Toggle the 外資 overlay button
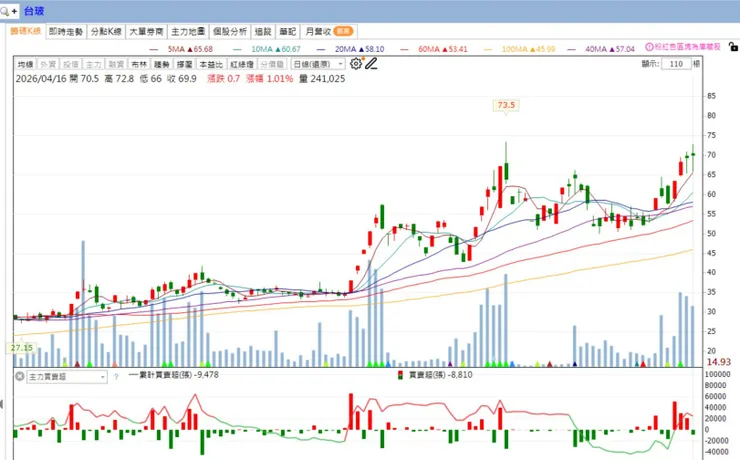 point(48,64)
